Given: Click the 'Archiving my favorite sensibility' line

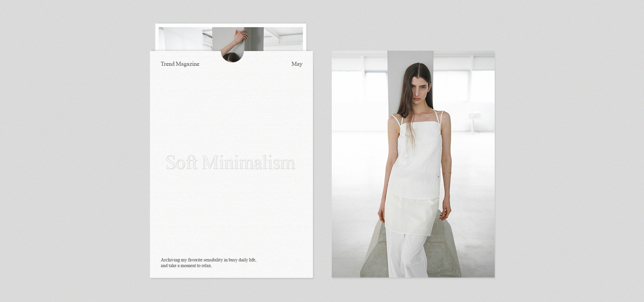Looking at the screenshot, I should (208, 260).
